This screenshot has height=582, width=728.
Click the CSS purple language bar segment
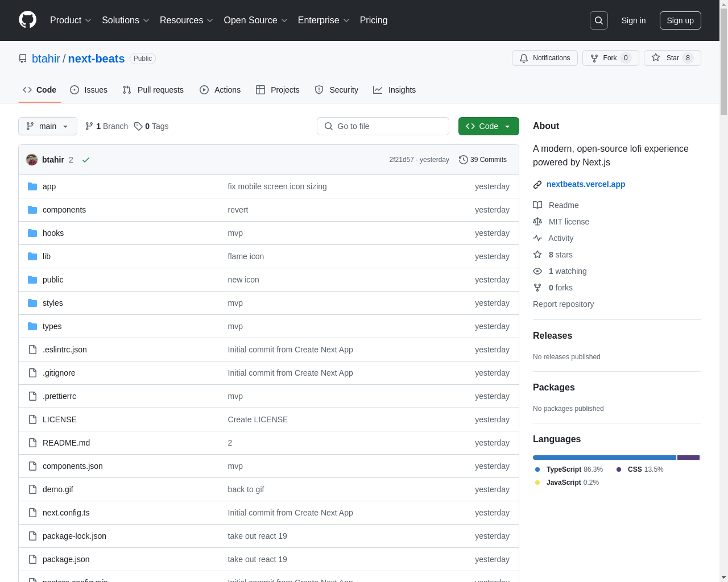pyautogui.click(x=688, y=458)
